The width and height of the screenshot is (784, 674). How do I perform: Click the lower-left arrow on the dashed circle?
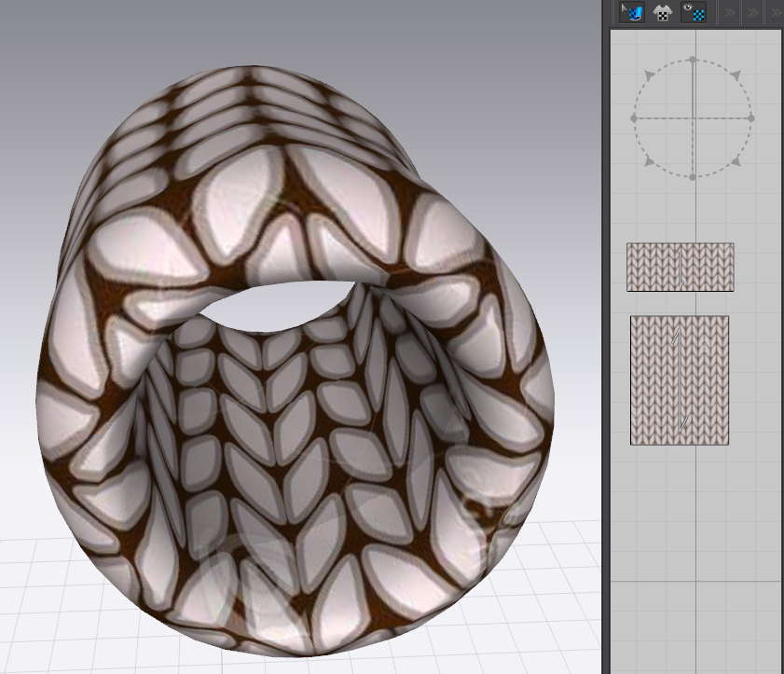pos(650,162)
